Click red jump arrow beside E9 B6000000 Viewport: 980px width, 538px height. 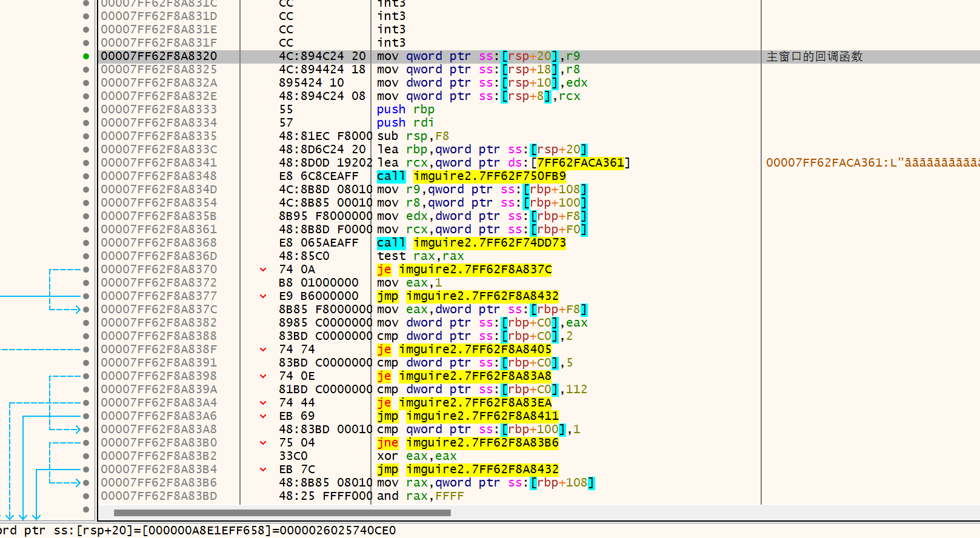coord(263,296)
